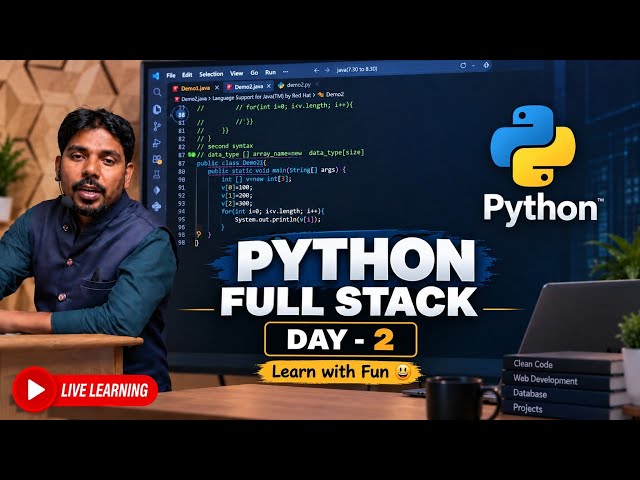640x480 pixels.
Task: Click the lightbulb quick-fix icon
Action: 199,234
